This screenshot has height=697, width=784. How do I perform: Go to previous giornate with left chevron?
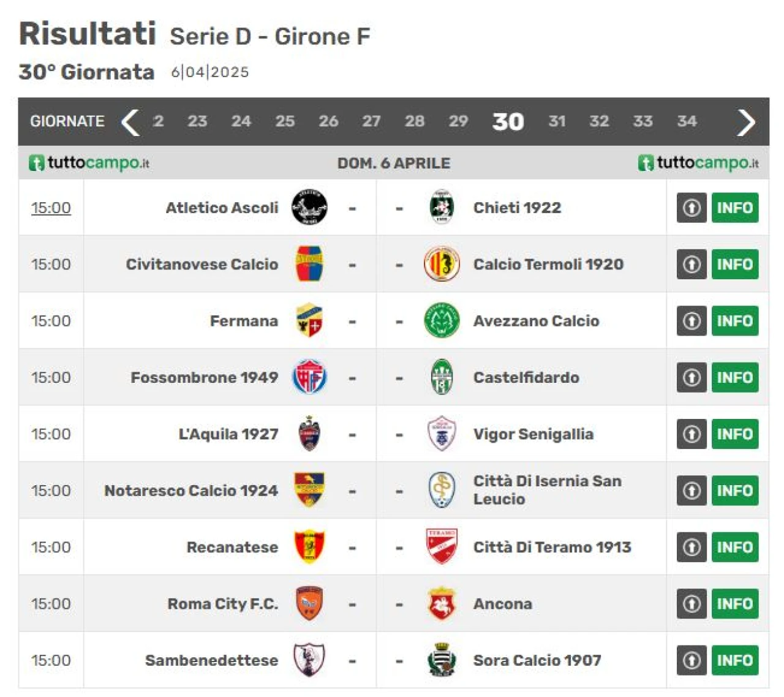click(x=130, y=122)
